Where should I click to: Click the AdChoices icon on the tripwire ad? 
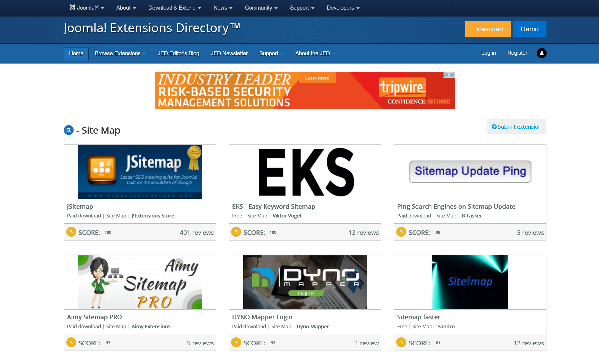(x=446, y=75)
